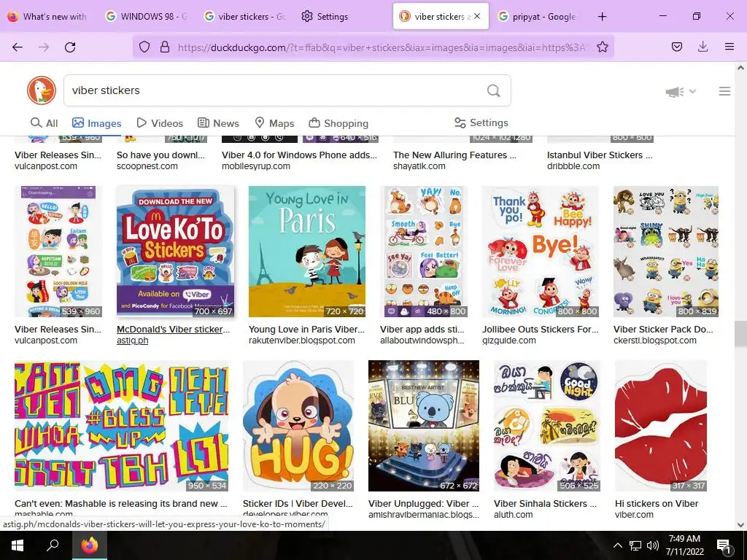Open the Sinhala Good Night stickers image
Viewport: 747px width, 560px height.
(547, 426)
